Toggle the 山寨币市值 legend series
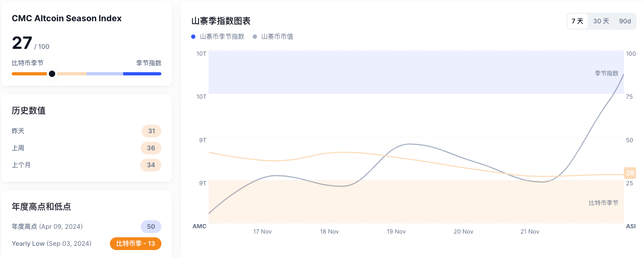Viewport: 644px width, 258px height. pos(277,37)
